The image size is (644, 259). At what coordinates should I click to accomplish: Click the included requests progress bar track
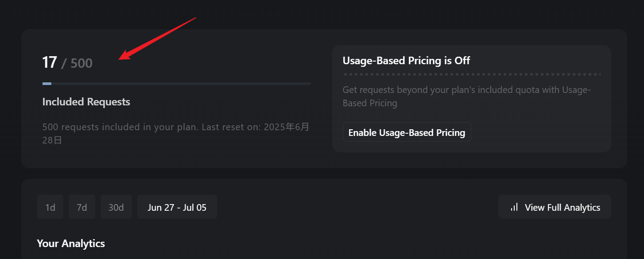point(177,83)
